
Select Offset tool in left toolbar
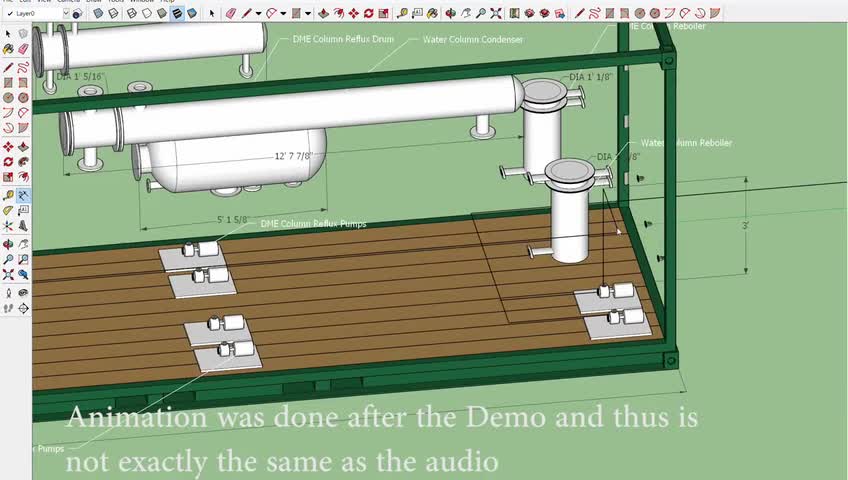[x=23, y=177]
